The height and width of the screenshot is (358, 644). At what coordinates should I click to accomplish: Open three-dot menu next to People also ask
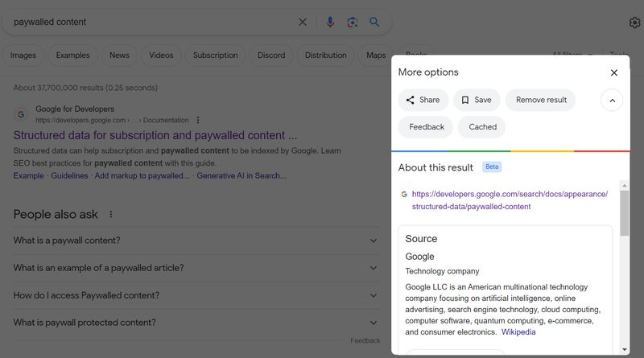111,214
